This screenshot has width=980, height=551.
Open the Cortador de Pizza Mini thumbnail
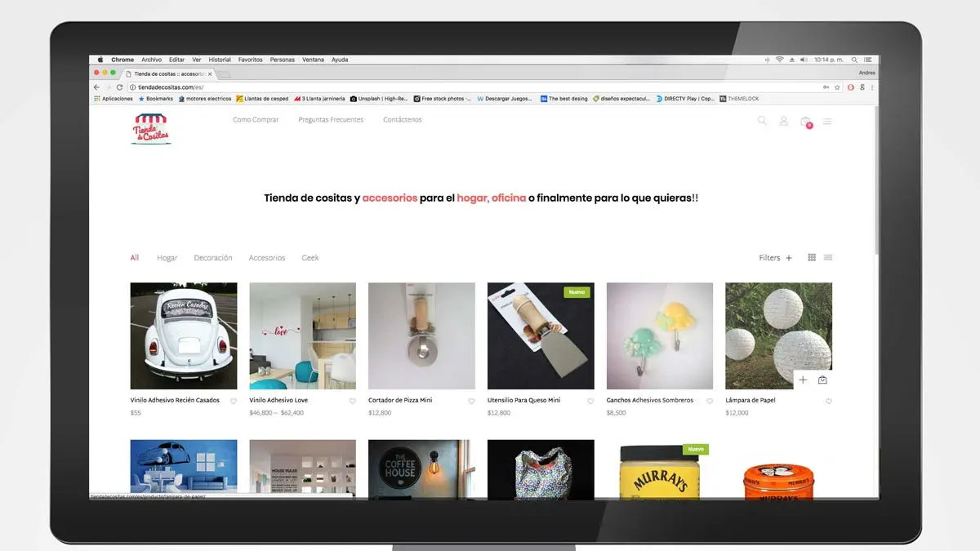pos(421,335)
